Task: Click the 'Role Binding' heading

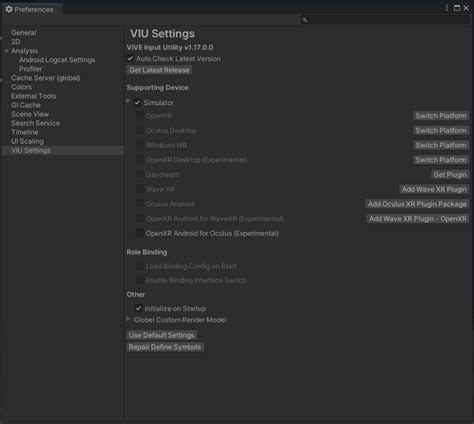Action: (147, 252)
